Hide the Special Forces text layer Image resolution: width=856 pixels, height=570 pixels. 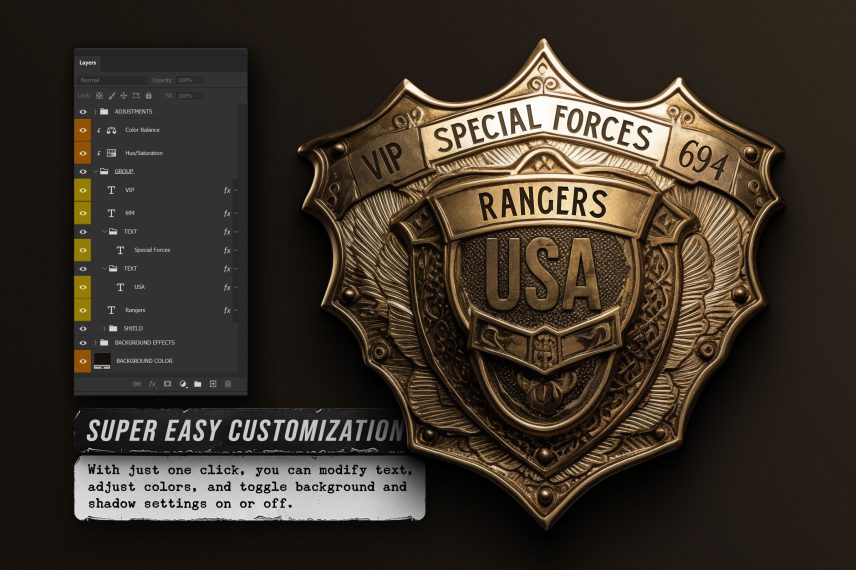[x=83, y=251]
